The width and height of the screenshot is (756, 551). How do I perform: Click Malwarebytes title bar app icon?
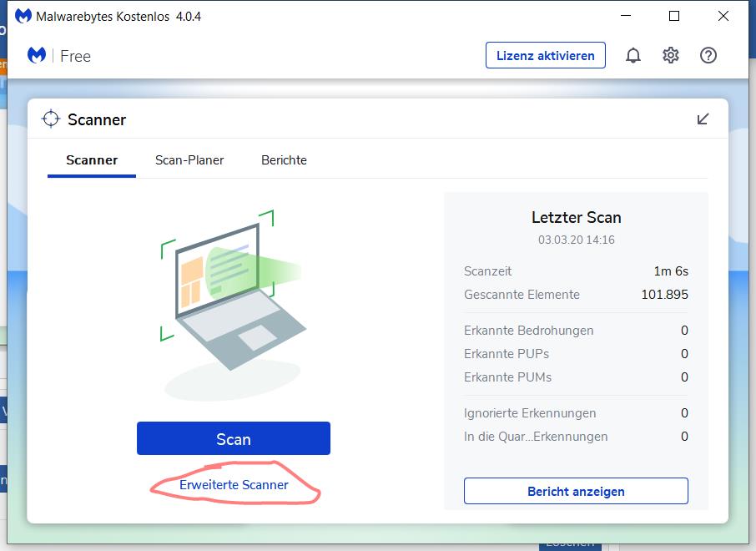click(x=23, y=16)
